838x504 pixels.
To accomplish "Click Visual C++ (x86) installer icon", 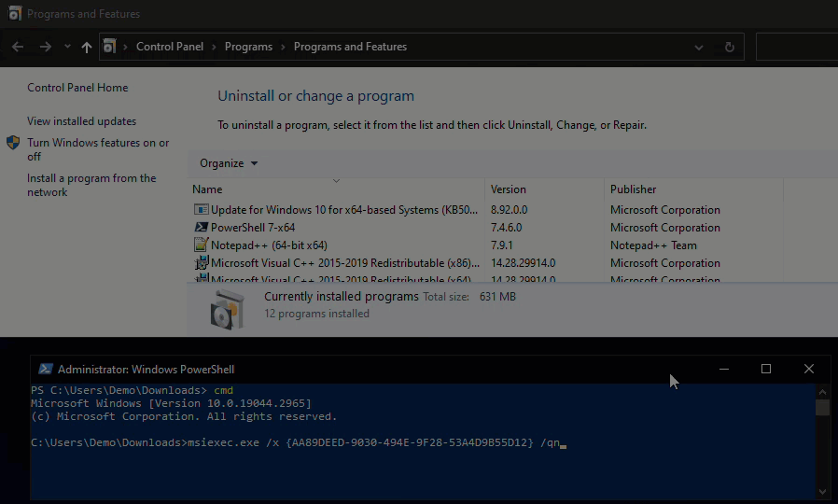I will pyautogui.click(x=201, y=262).
